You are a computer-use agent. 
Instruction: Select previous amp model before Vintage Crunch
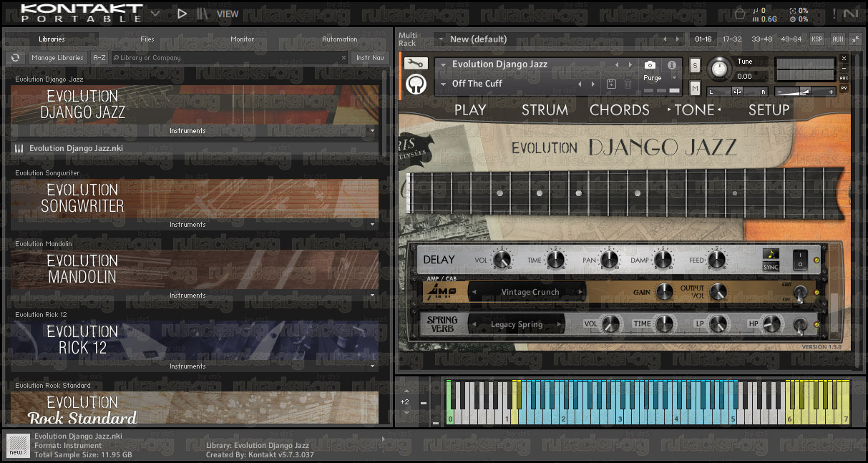(474, 292)
